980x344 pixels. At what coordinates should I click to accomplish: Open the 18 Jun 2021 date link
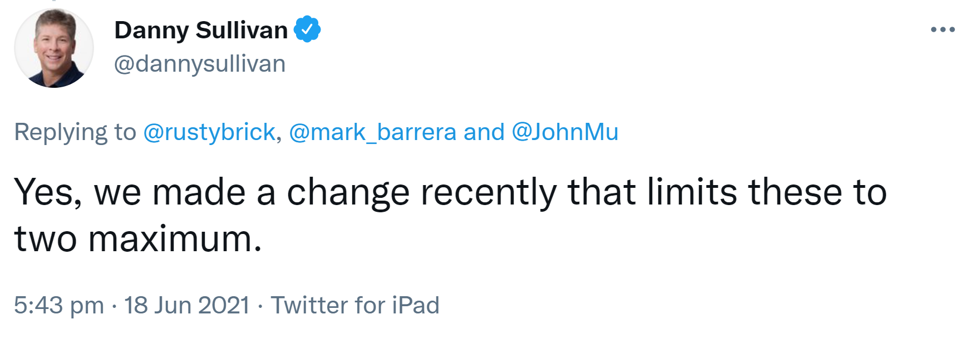click(x=186, y=305)
